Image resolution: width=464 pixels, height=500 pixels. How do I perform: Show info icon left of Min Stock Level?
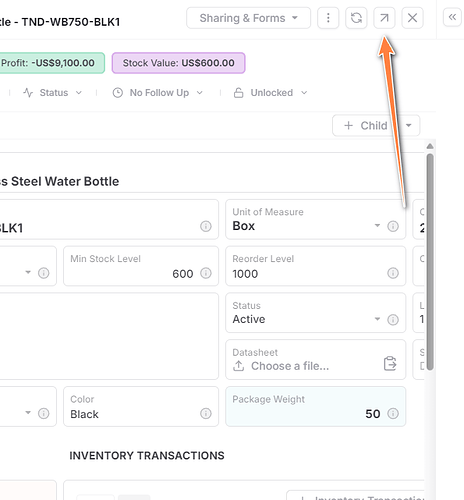tap(44, 273)
